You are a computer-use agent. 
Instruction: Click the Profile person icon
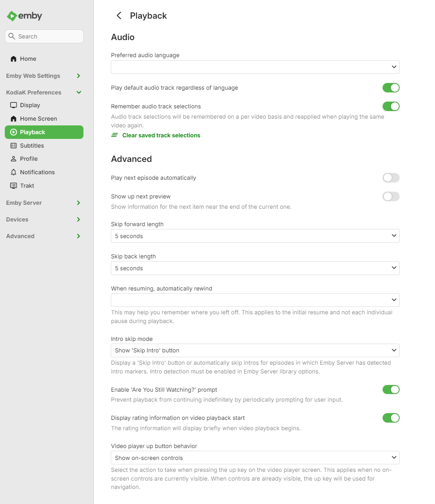coord(14,159)
